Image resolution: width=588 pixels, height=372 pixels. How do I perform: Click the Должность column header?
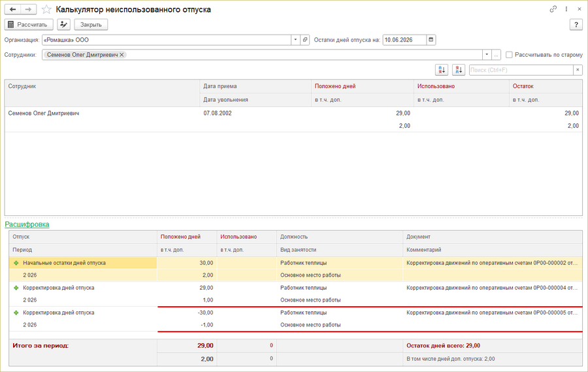pyautogui.click(x=340, y=237)
